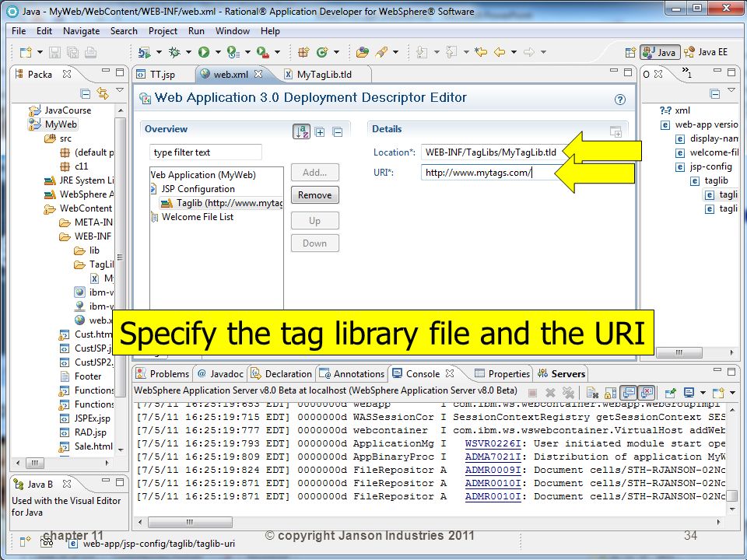Open the Problems view tab
The height and width of the screenshot is (560, 747).
[163, 374]
